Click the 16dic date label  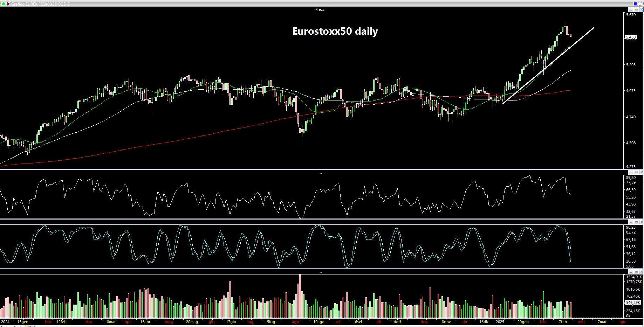pos(484,322)
